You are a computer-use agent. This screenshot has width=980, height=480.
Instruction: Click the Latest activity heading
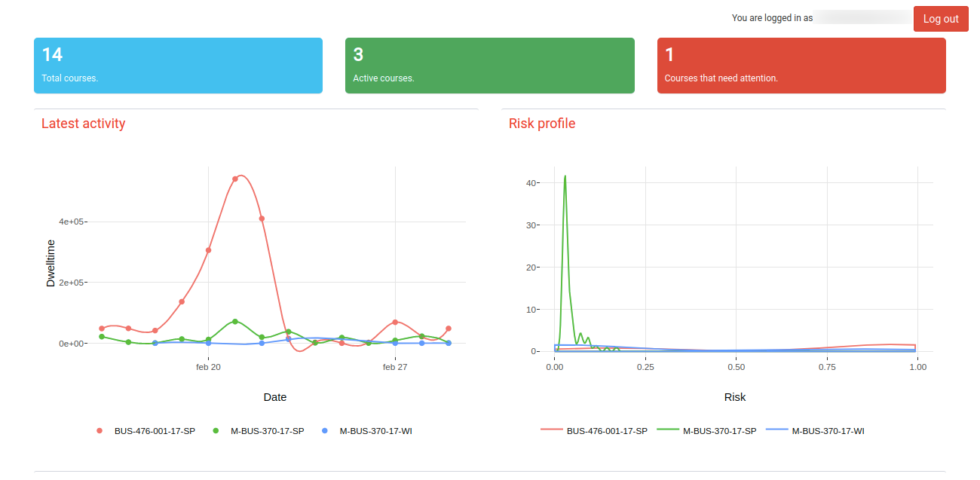pos(83,124)
